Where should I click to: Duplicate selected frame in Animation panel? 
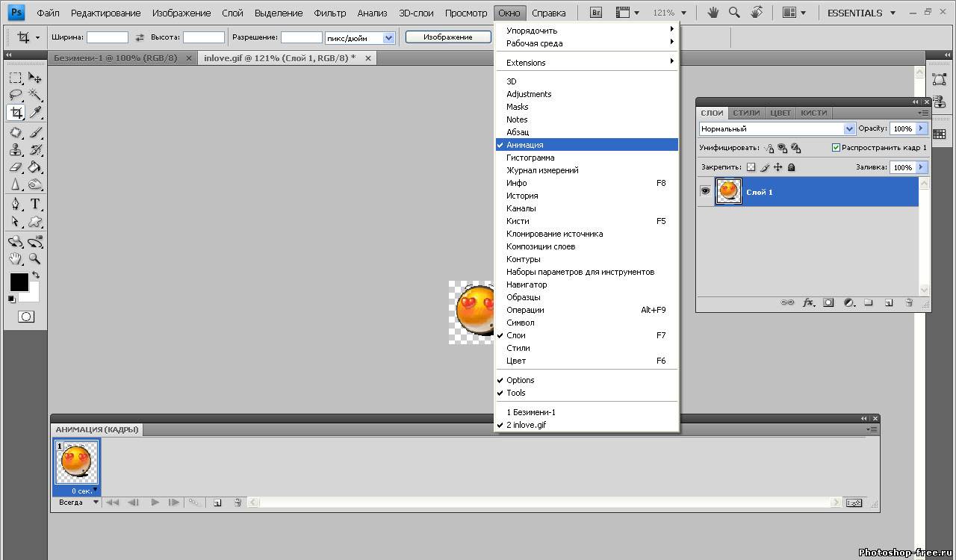point(217,503)
